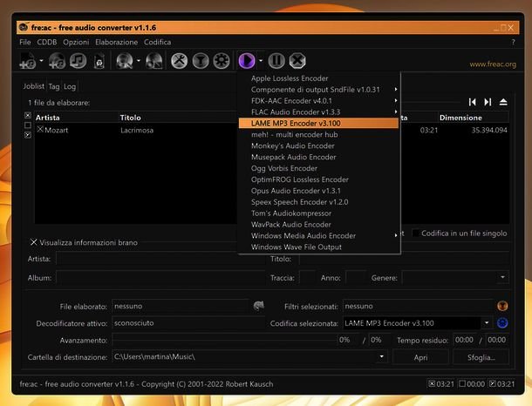Click the question mark help icon
The image size is (532, 406).
[x=514, y=42]
